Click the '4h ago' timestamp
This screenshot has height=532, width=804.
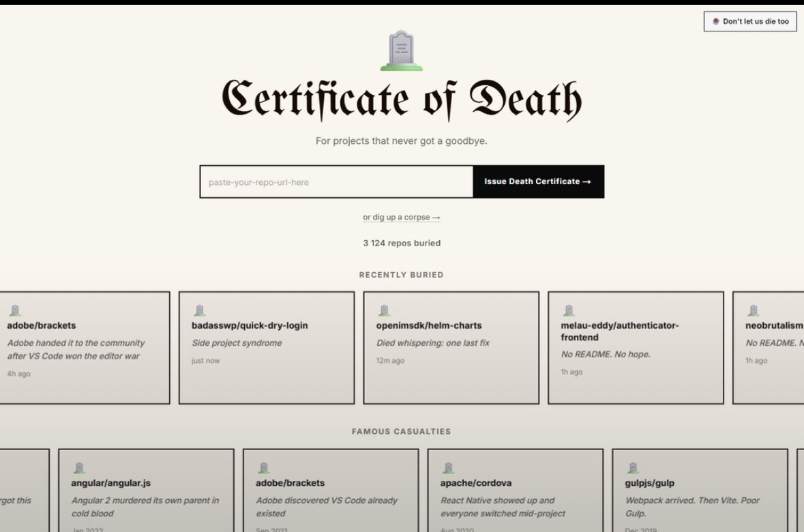(x=19, y=374)
